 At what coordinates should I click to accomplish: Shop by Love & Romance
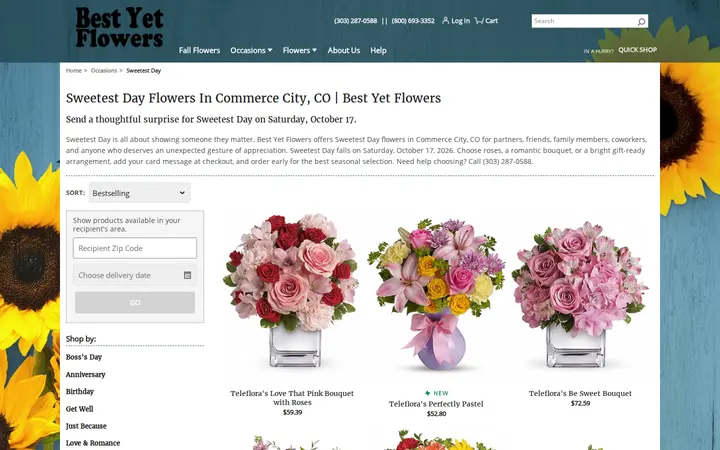[x=93, y=443]
